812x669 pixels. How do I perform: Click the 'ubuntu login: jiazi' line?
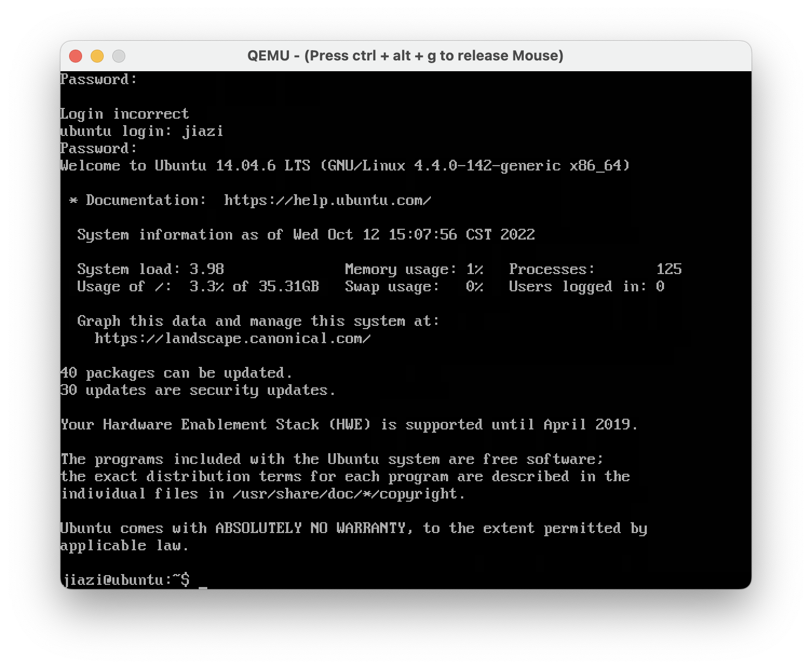[x=142, y=131]
